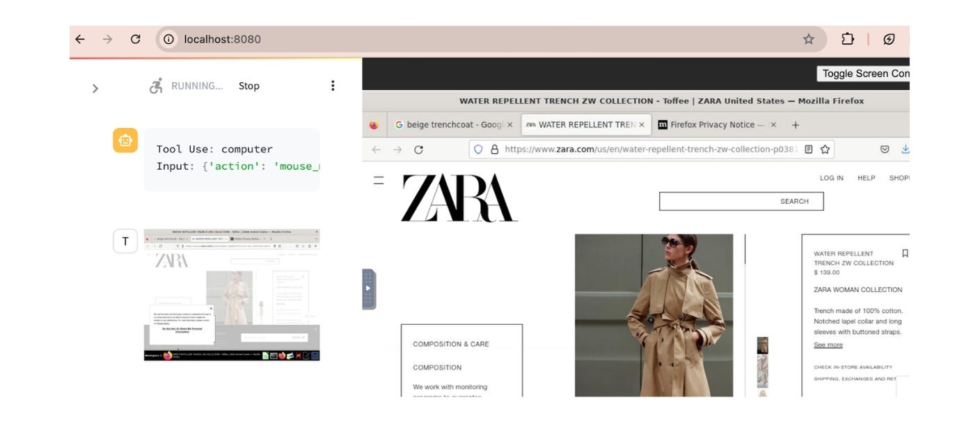Open a new Firefox tab
This screenshot has width=980, height=423.
796,125
